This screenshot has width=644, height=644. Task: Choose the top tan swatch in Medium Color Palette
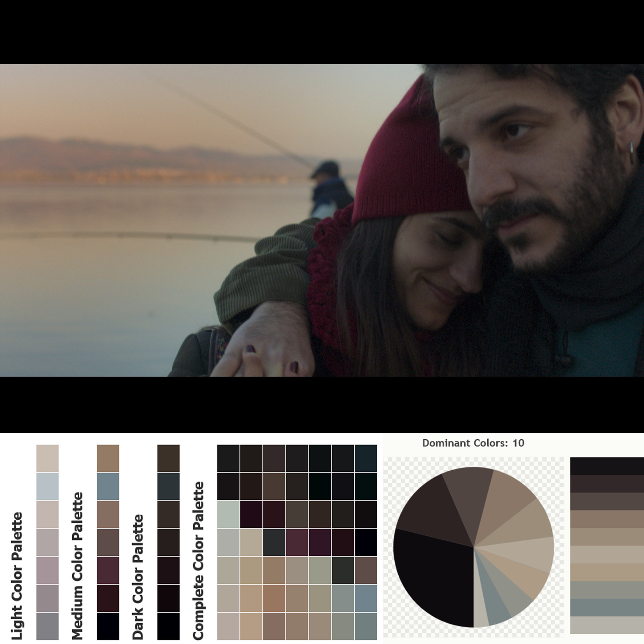(x=108, y=458)
